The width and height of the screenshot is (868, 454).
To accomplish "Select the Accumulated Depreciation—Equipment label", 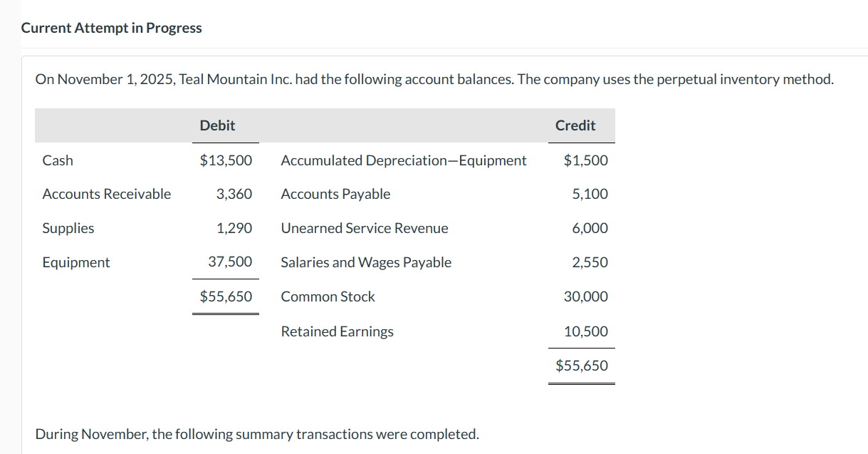I will [404, 160].
